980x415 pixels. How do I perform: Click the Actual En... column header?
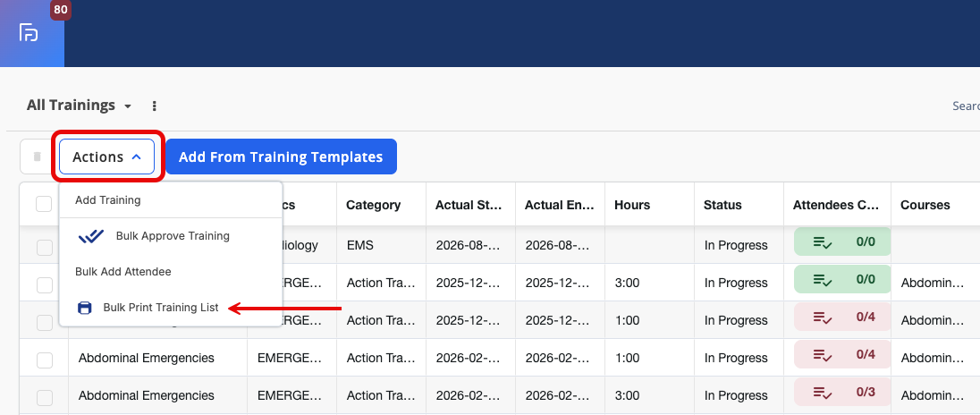(559, 205)
